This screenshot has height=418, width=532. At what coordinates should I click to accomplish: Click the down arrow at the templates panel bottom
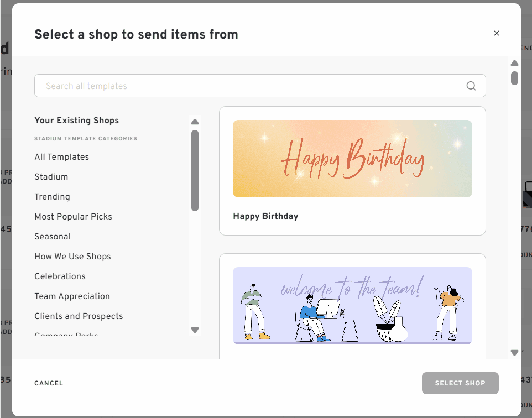pos(514,352)
